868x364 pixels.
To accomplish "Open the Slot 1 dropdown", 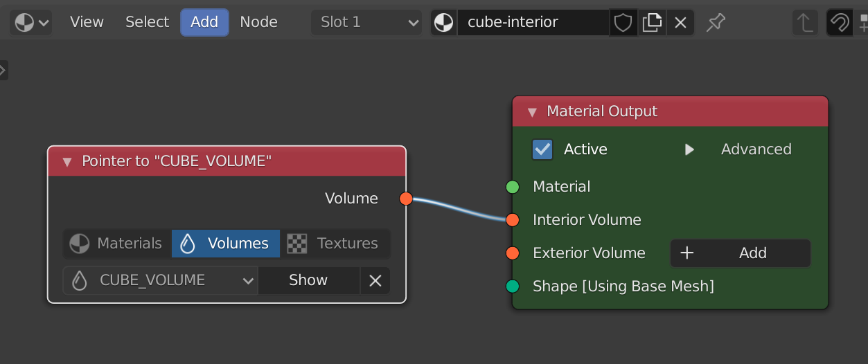I will [x=366, y=23].
